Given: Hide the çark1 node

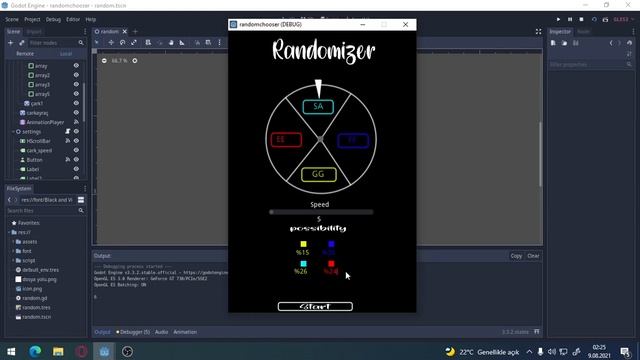Looking at the screenshot, I should [76, 103].
